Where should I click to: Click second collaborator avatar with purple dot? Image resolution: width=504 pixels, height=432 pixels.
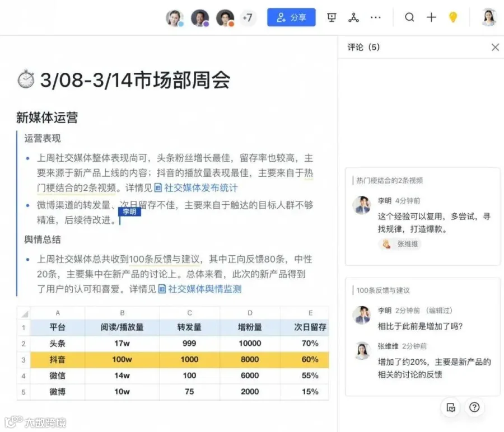pos(200,18)
